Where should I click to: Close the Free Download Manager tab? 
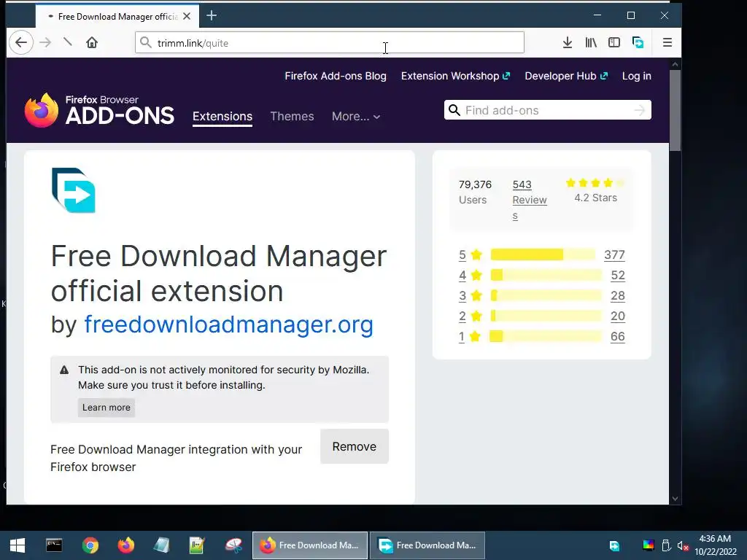coord(187,16)
